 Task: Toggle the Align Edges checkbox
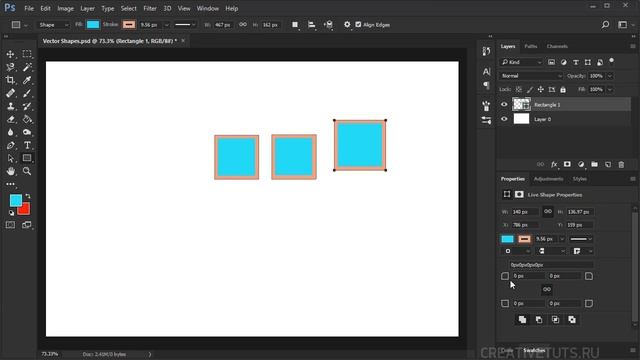358,24
